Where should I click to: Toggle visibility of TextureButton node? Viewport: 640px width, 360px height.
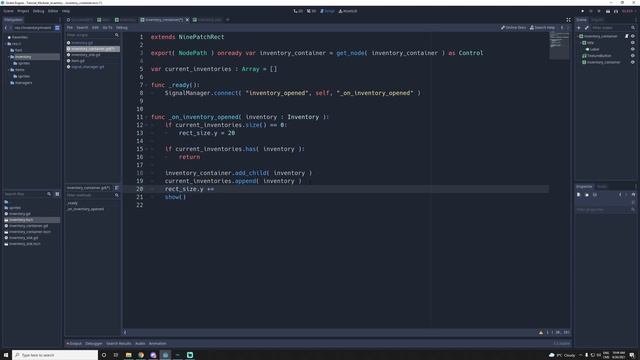pyautogui.click(x=633, y=56)
